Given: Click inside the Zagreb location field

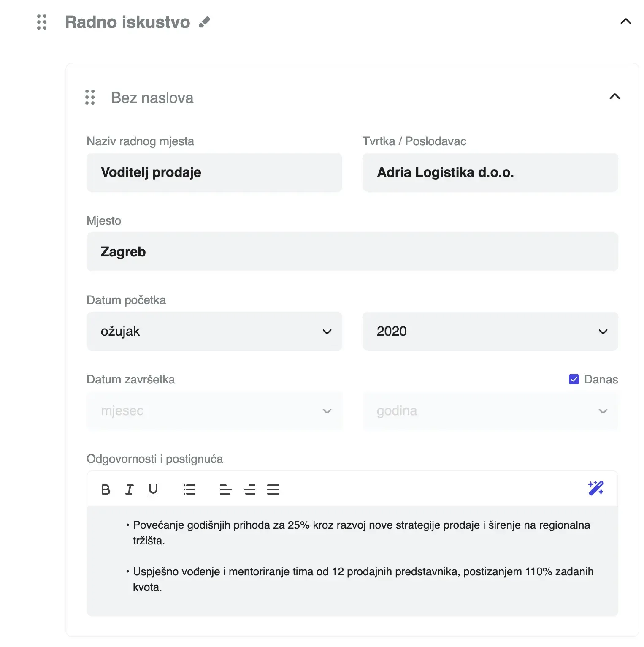Looking at the screenshot, I should pyautogui.click(x=295, y=252).
